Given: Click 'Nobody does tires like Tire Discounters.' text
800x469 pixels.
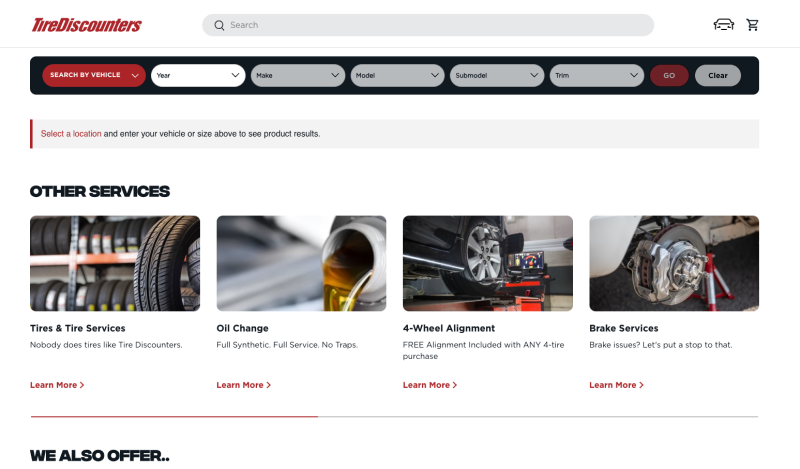Looking at the screenshot, I should click(106, 344).
